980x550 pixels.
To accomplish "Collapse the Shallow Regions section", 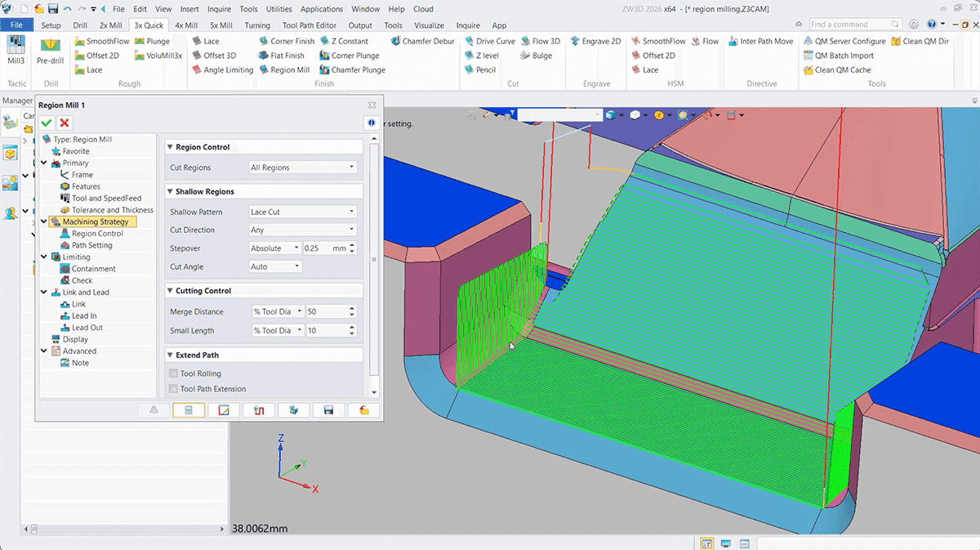I will click(x=170, y=191).
